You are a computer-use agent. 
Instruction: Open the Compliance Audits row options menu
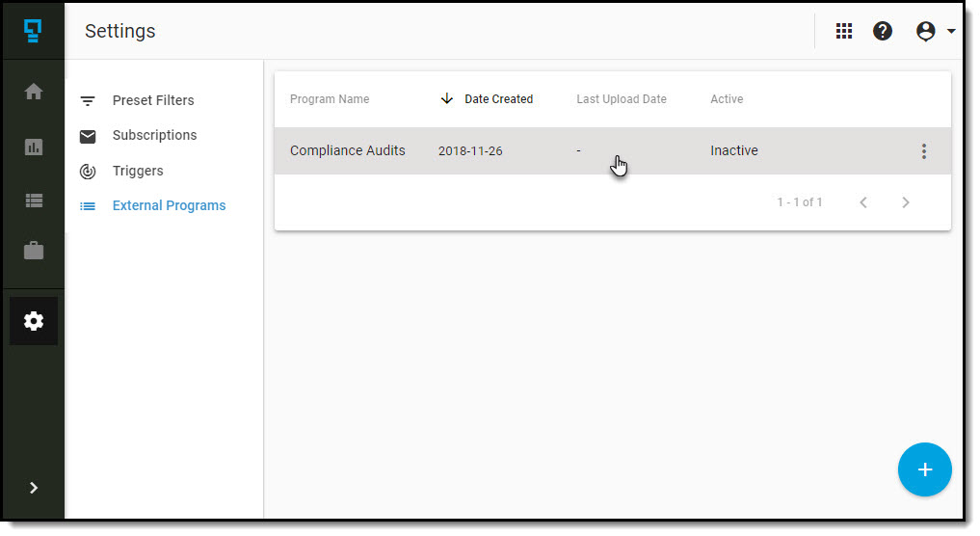[x=923, y=150]
